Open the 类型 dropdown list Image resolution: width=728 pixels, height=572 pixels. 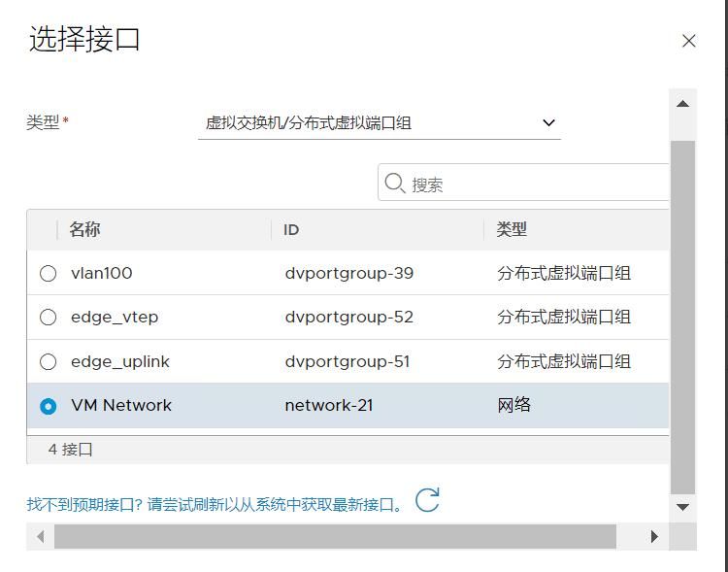click(379, 123)
